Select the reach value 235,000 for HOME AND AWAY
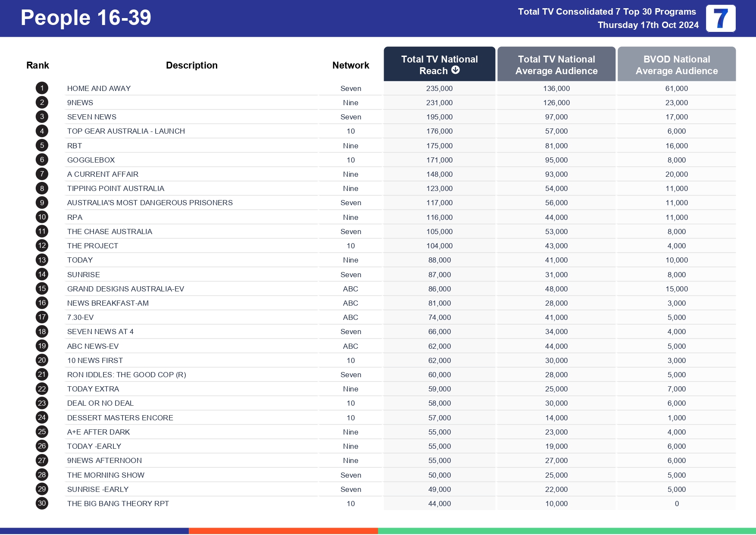This screenshot has height=535, width=756. [439, 88]
